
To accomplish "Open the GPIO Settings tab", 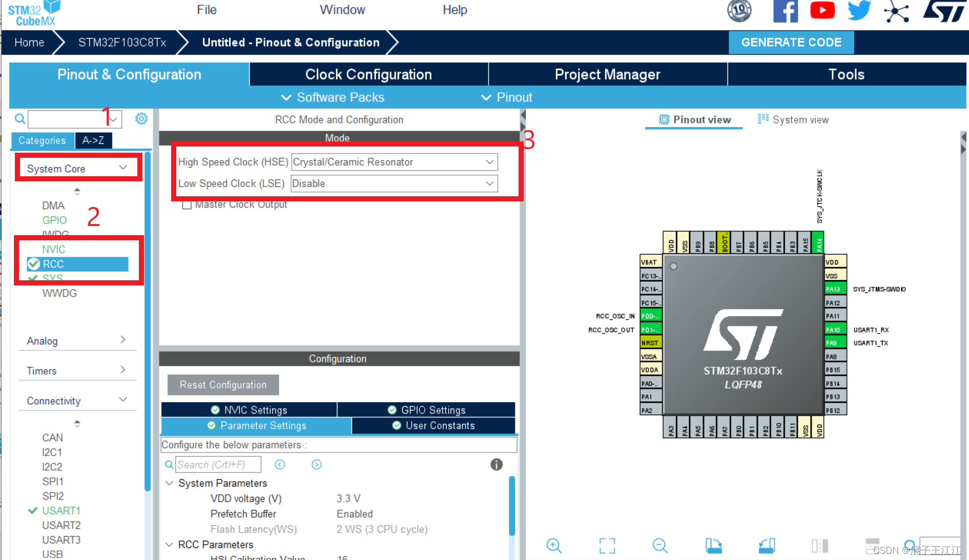I will click(x=426, y=410).
